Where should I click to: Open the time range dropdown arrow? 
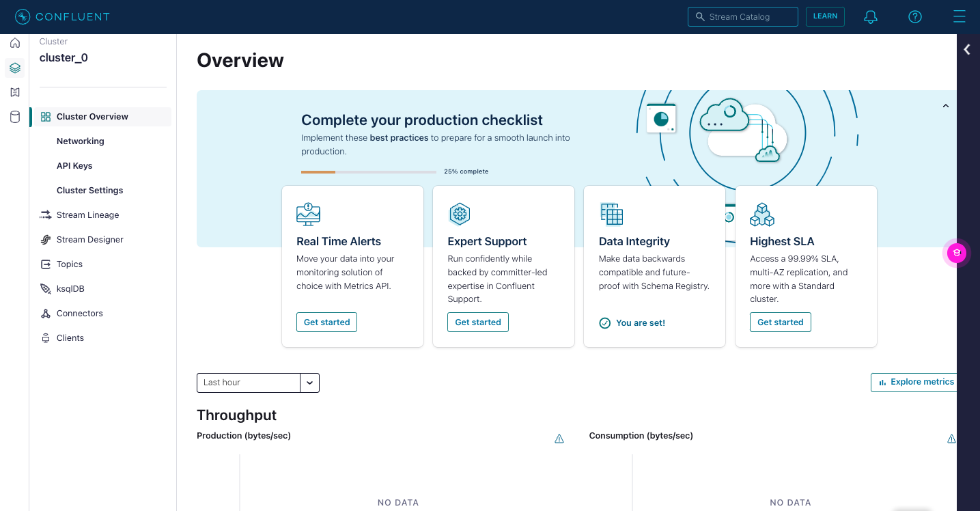pyautogui.click(x=310, y=383)
